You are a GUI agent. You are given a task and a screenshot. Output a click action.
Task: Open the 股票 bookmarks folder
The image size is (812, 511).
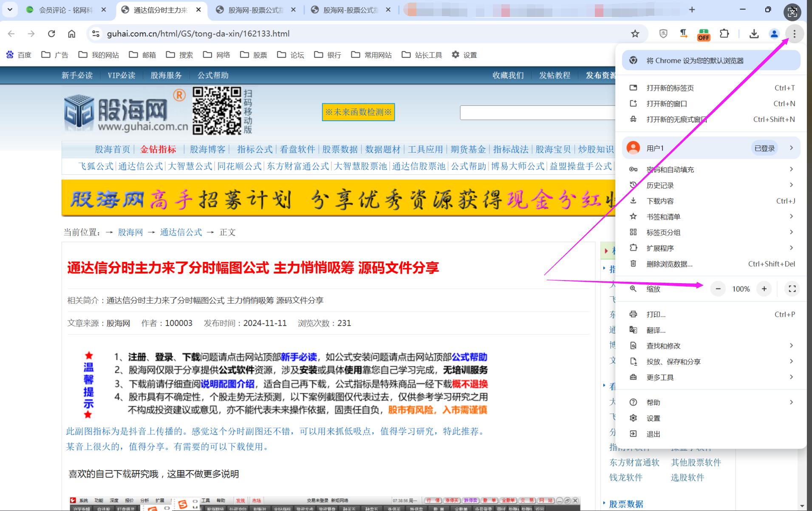coord(254,55)
